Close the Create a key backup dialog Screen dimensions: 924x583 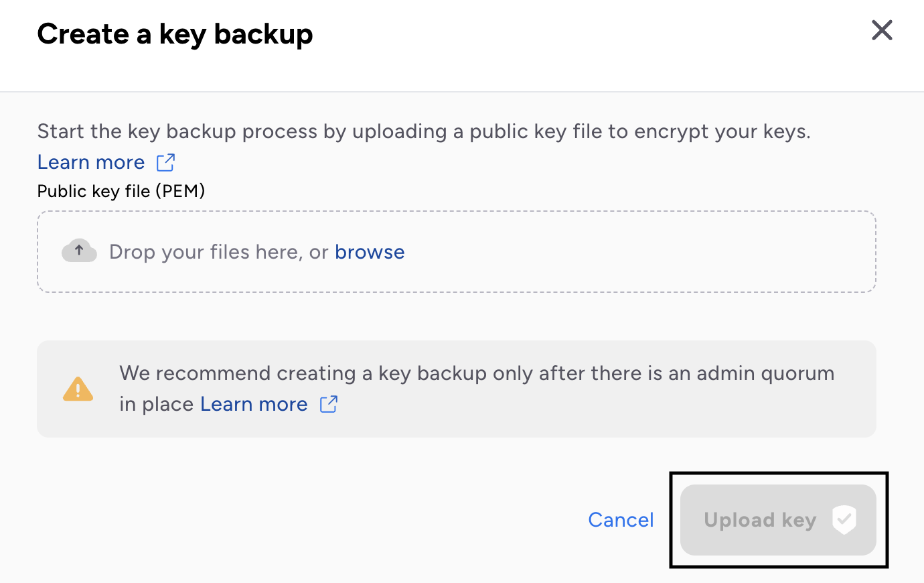point(882,30)
